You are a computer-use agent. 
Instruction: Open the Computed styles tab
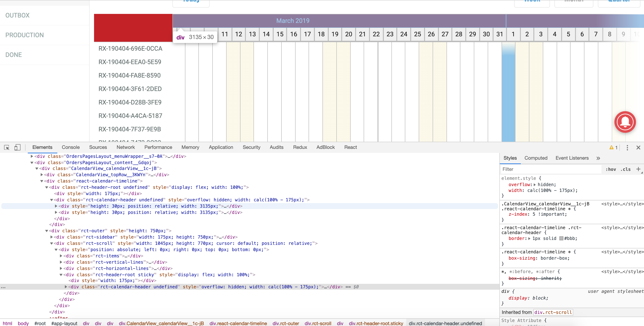coord(536,158)
